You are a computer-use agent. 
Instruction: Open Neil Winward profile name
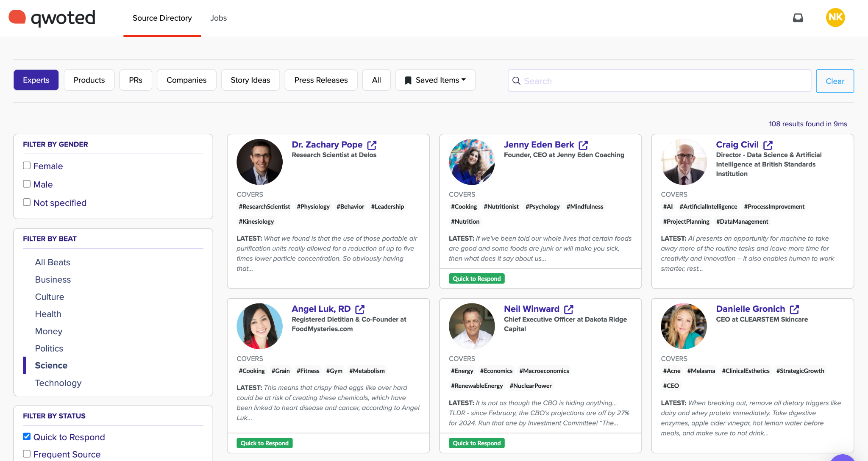(531, 309)
